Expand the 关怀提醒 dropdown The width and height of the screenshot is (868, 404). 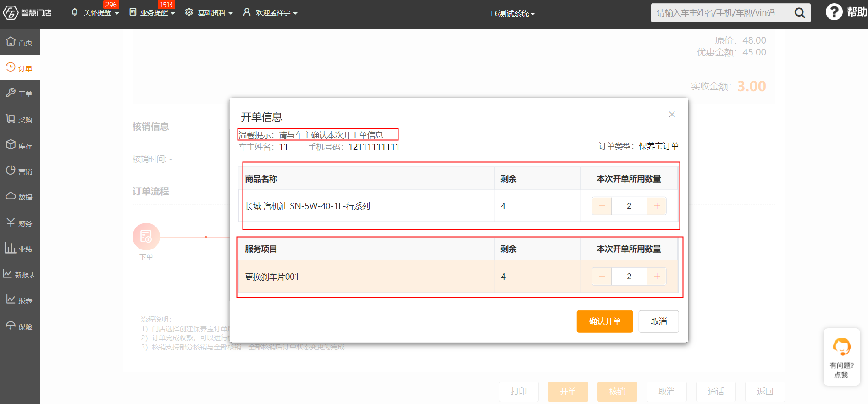tap(117, 13)
